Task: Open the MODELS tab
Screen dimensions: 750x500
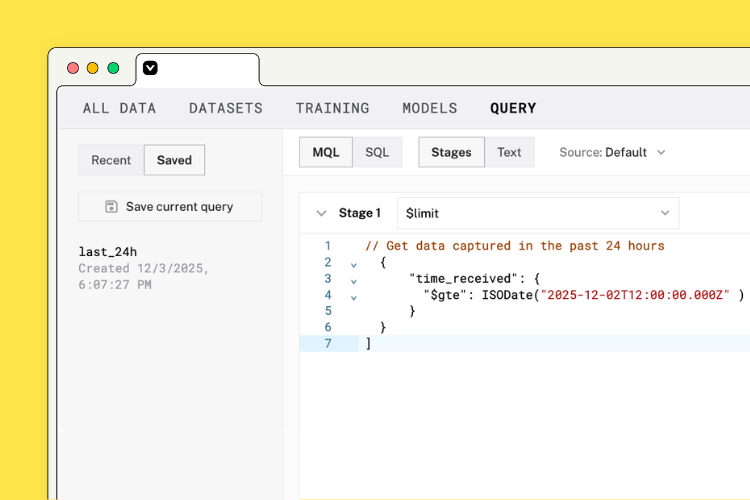Action: pos(430,108)
